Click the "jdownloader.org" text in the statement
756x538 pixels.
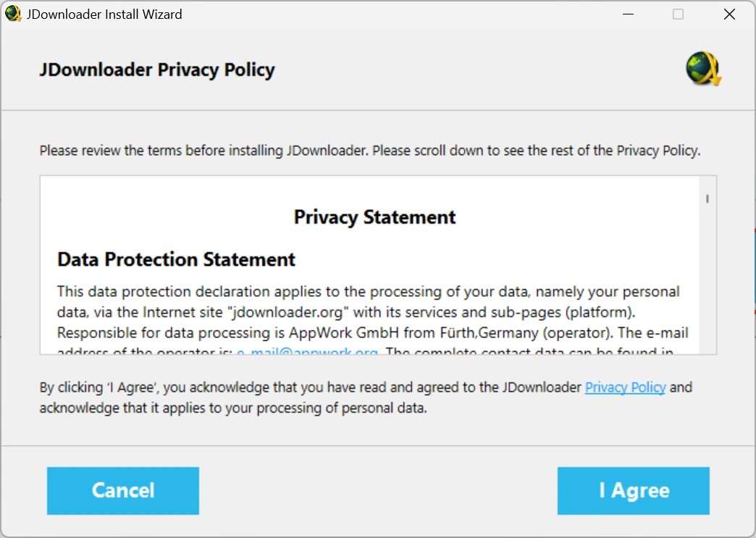[287, 312]
